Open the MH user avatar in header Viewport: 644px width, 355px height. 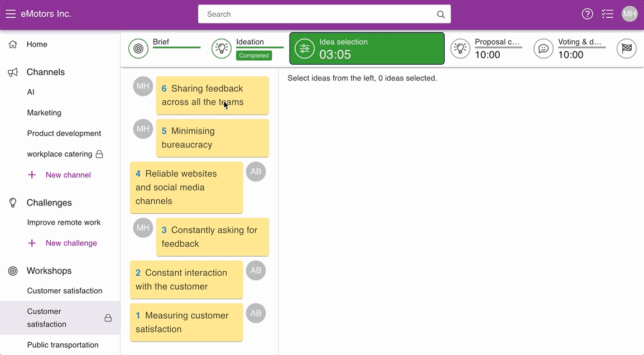click(629, 14)
